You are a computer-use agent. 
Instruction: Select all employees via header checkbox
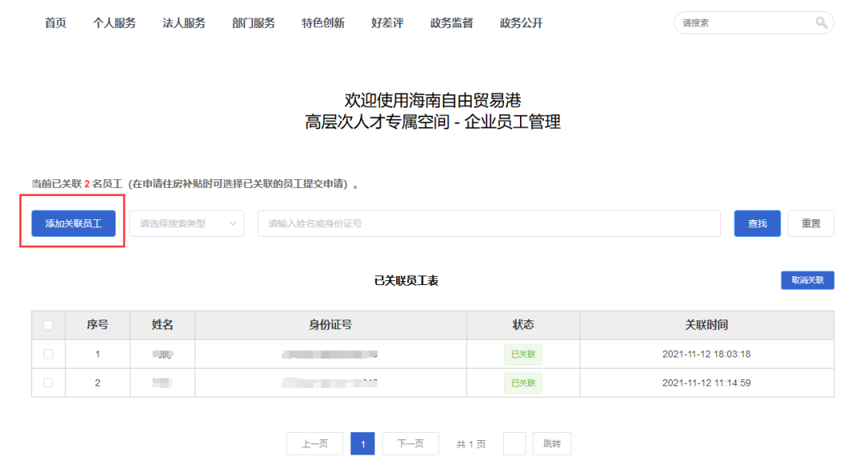pos(47,324)
